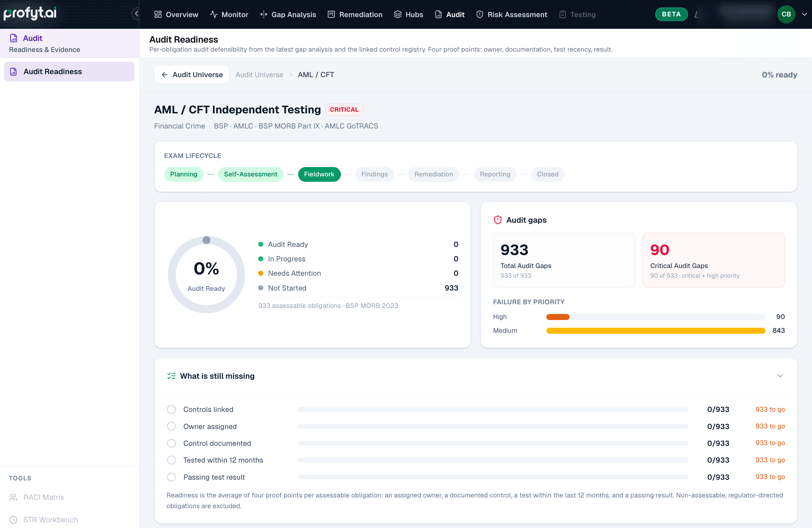Screen dimensions: 812x528
Task: Click the Overview grid icon
Action: 157,14
